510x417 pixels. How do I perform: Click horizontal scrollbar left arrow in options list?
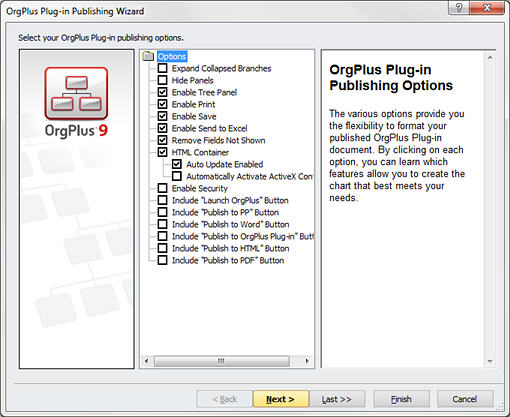pos(146,361)
